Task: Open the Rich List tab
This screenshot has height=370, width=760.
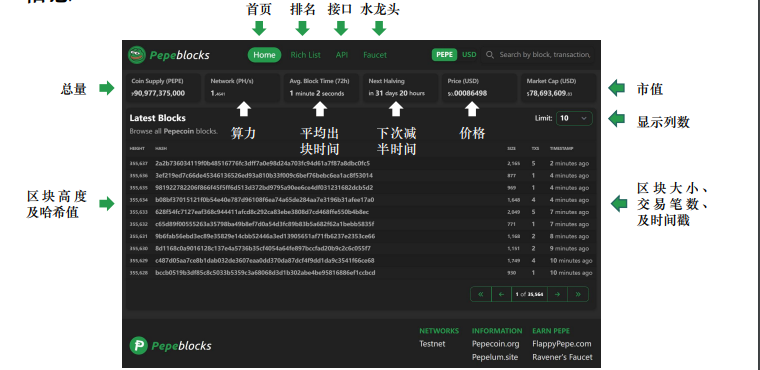Action: tap(305, 55)
